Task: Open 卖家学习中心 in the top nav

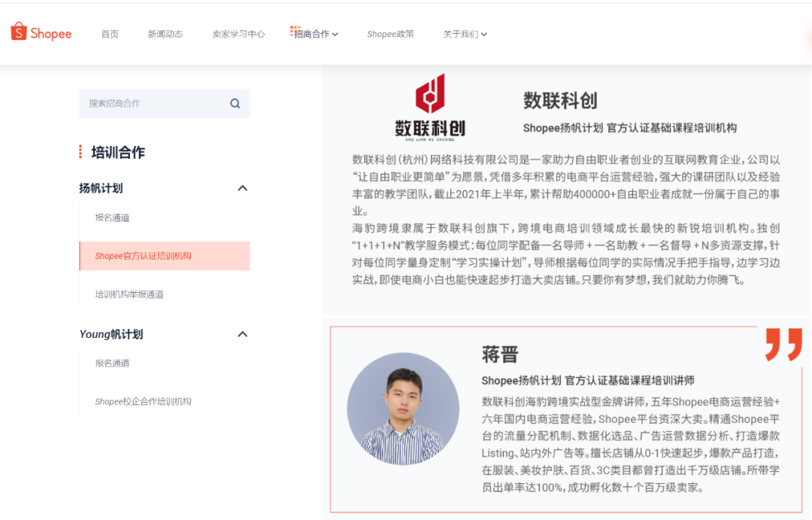Action: click(x=238, y=34)
